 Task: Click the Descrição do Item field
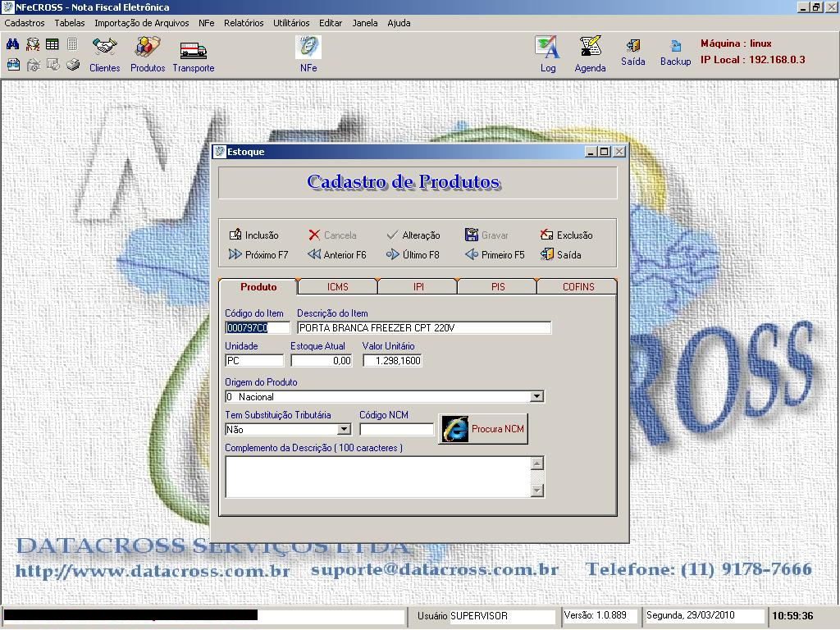click(424, 327)
